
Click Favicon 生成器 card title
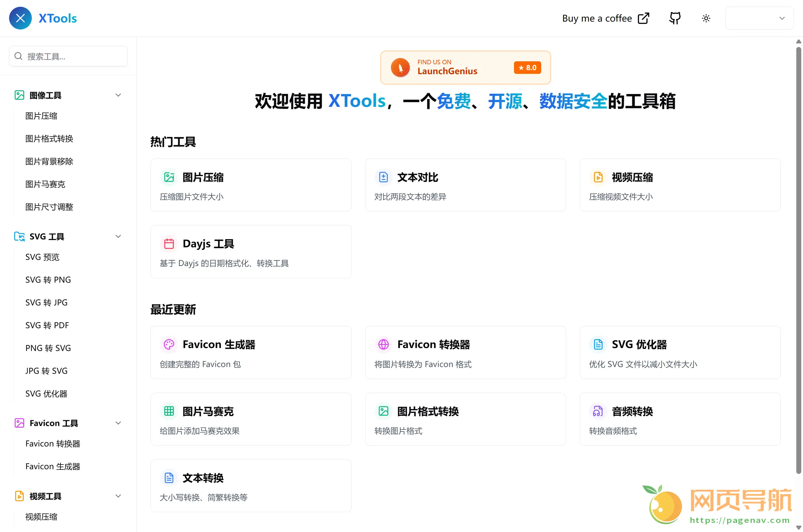tap(219, 344)
